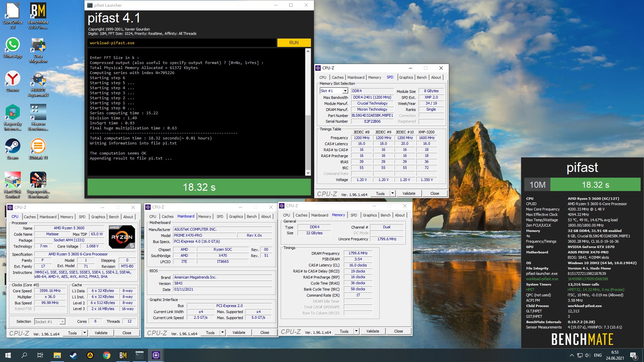
Task: Click pifast console scrollbar down arrow
Action: [308, 173]
